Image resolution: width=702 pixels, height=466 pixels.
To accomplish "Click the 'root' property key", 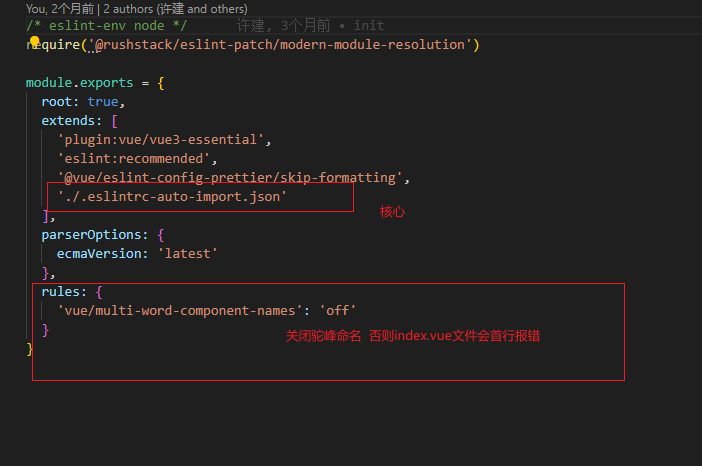I will [57, 102].
